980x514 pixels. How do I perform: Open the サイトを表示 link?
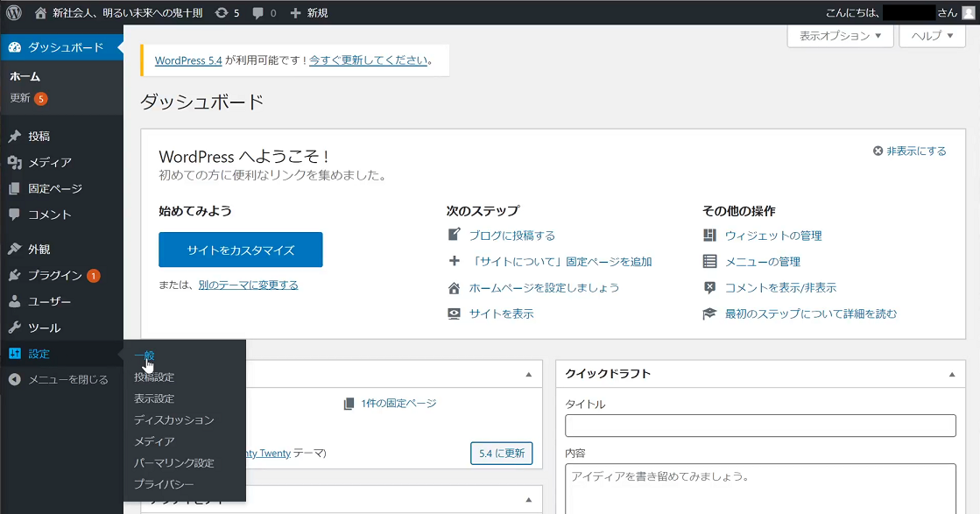[x=501, y=314]
